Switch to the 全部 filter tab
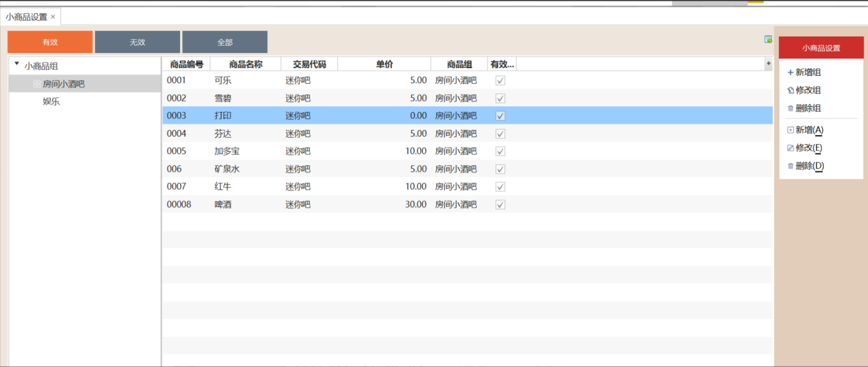The image size is (868, 367). click(x=225, y=42)
